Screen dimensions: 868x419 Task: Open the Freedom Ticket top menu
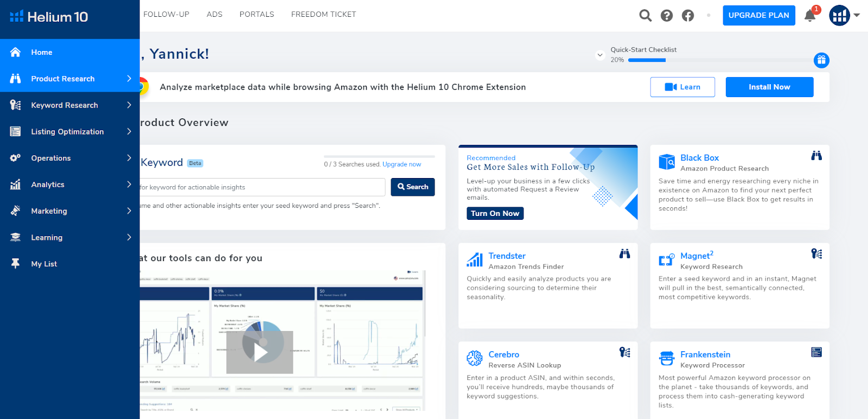point(323,15)
